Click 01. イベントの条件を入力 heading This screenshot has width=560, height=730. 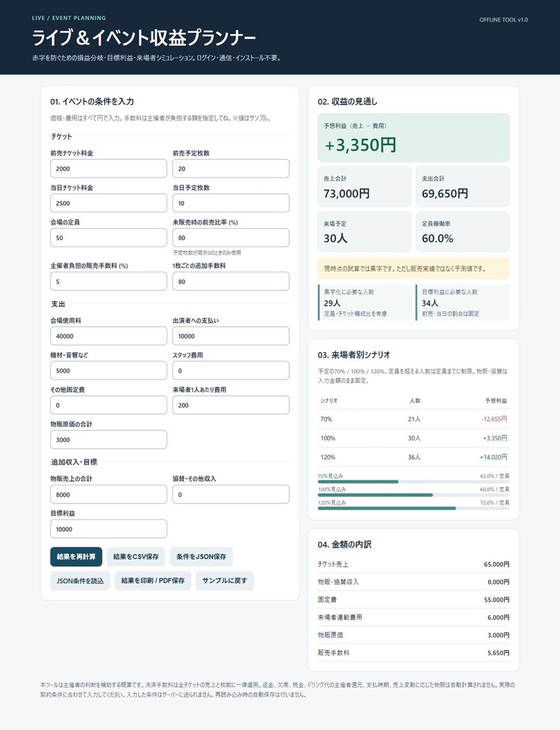[92, 101]
